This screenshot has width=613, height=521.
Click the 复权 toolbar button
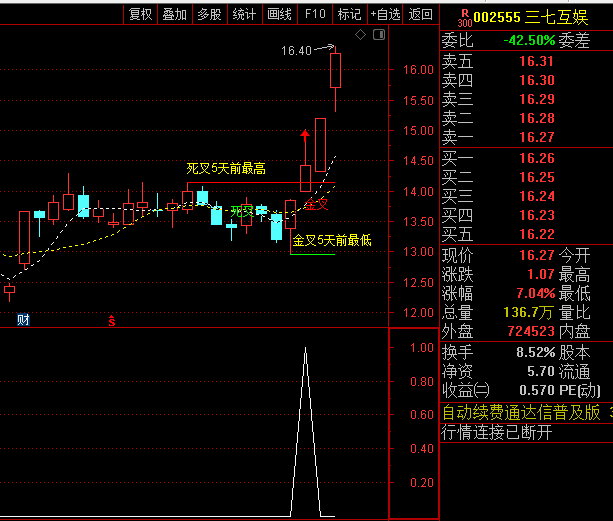coord(140,14)
